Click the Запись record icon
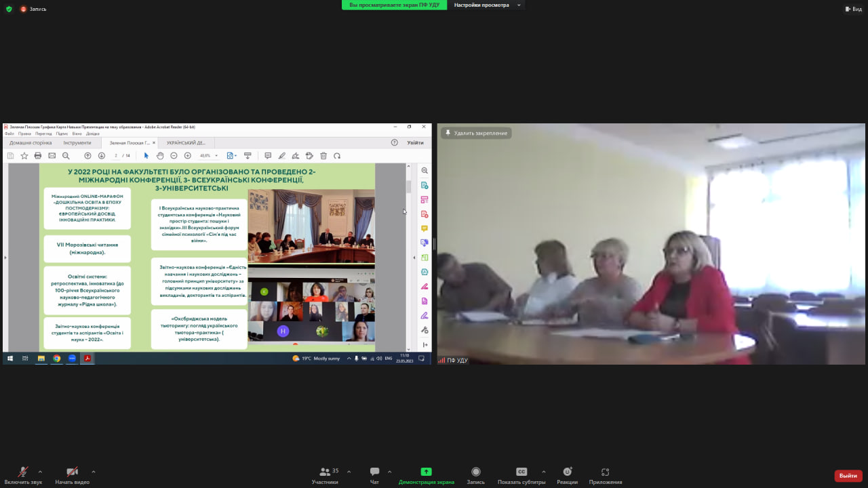868x488 pixels. (x=475, y=472)
